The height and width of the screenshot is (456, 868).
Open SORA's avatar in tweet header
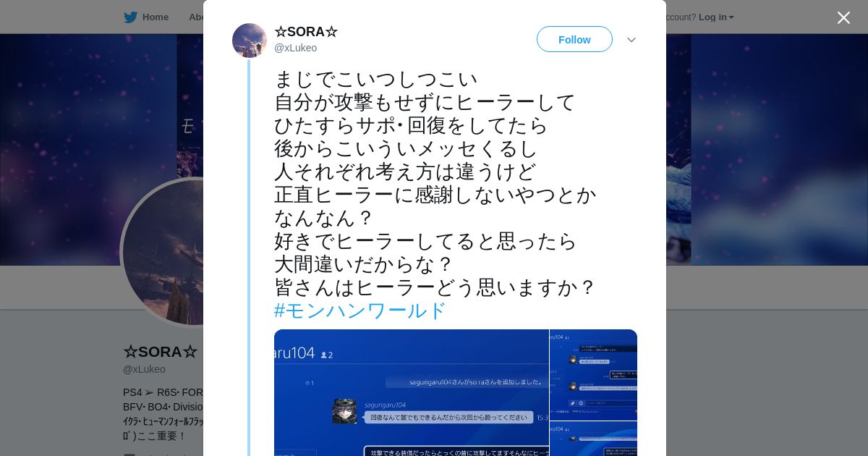[x=250, y=41]
